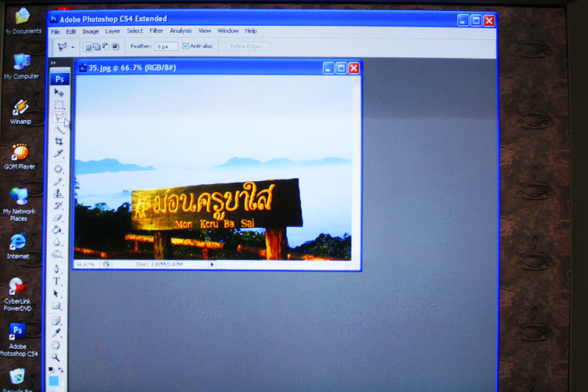Open the File menu

[x=56, y=32]
